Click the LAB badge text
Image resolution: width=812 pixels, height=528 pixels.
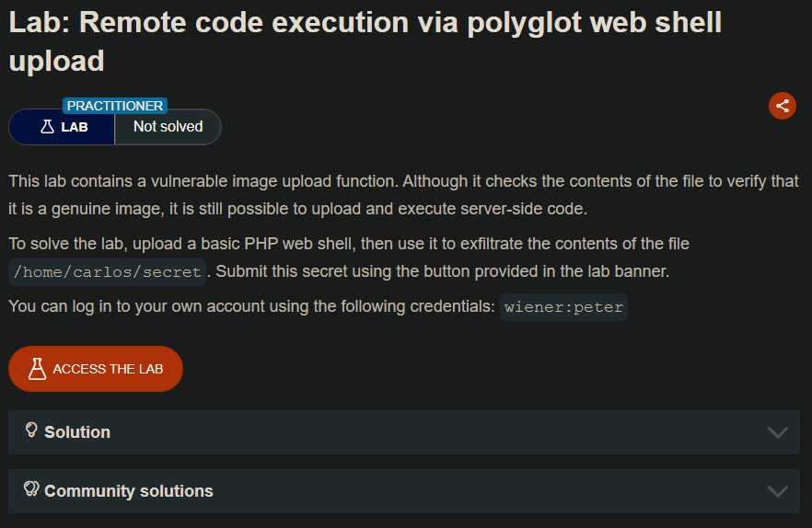coord(75,127)
